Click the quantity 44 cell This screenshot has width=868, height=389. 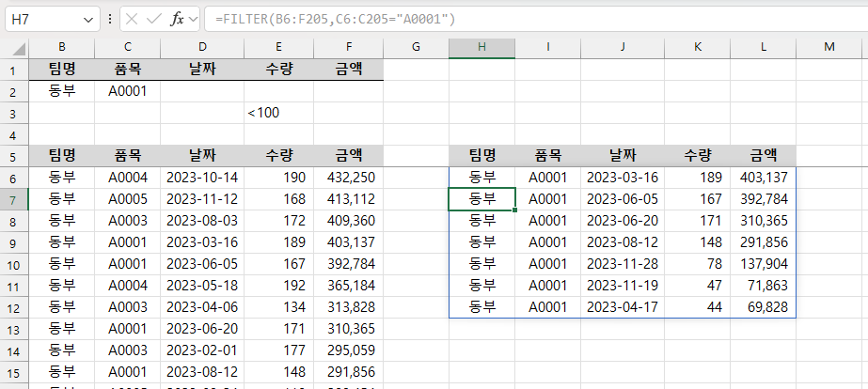tap(697, 307)
